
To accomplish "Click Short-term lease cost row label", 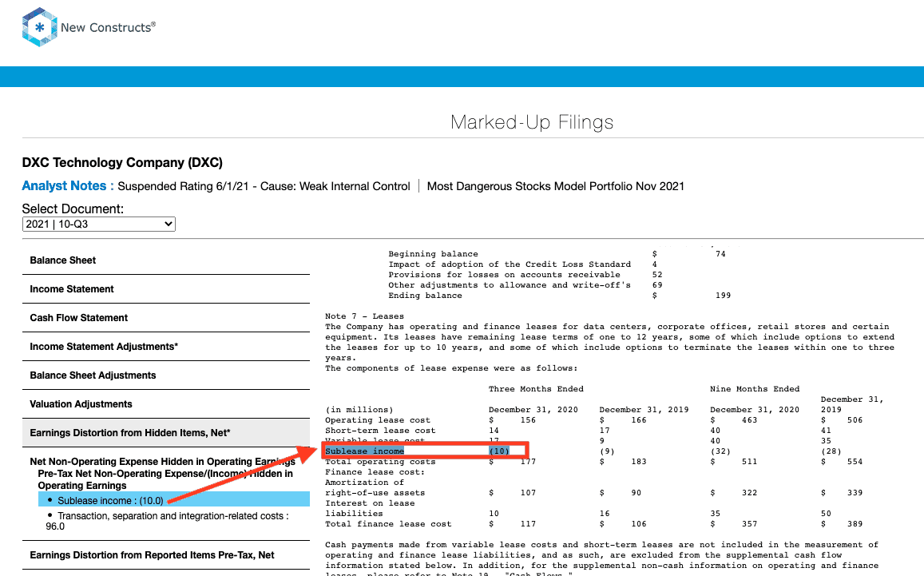I will coord(380,431).
